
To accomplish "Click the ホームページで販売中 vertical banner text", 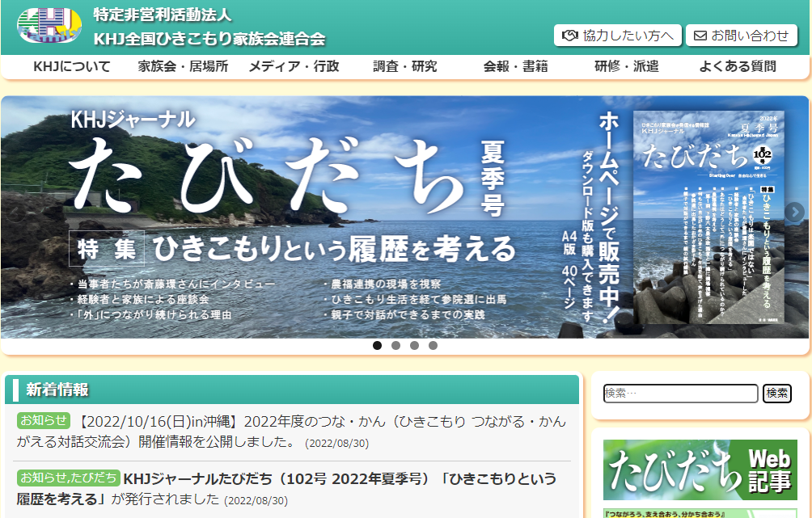I will click(608, 217).
